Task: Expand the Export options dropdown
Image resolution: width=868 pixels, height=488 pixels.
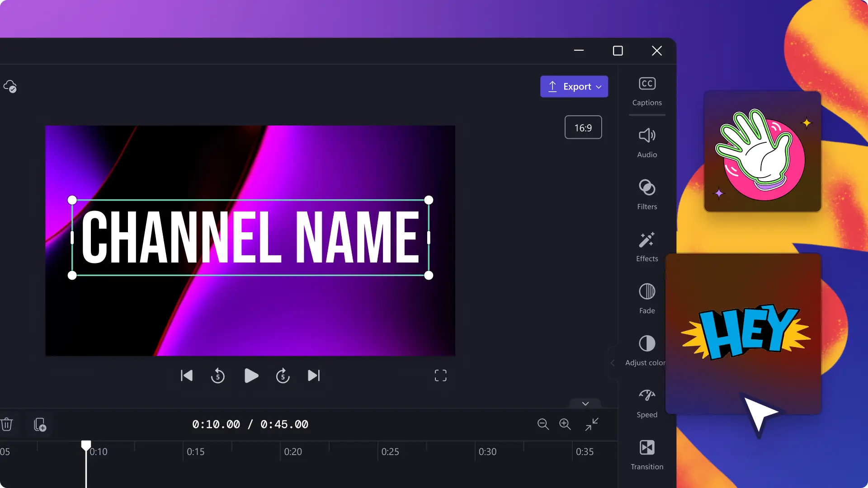Action: coord(599,86)
